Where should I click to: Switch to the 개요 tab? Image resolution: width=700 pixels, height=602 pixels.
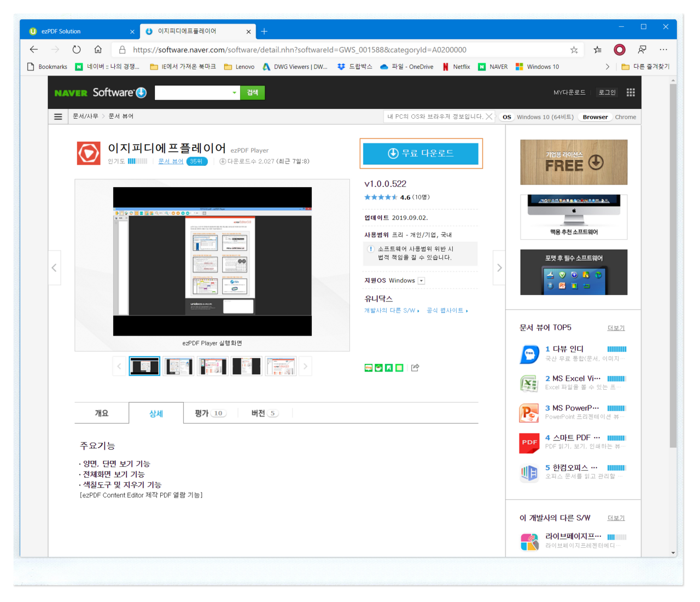(x=102, y=413)
